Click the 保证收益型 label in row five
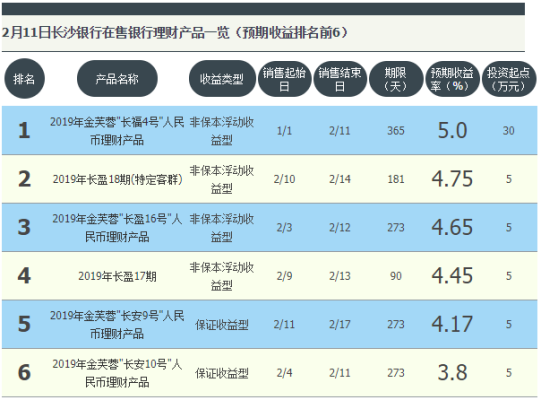 (x=222, y=324)
